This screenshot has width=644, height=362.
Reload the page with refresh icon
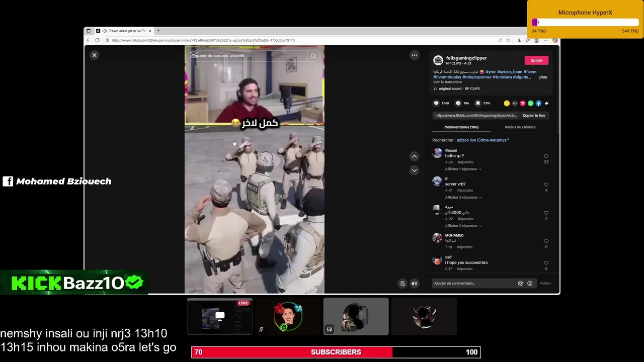point(97,40)
